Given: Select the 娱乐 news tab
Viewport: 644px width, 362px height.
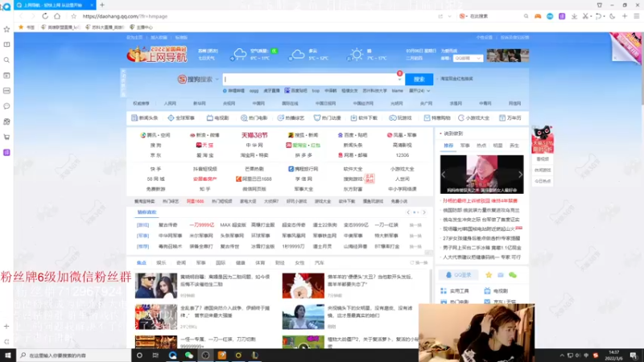Looking at the screenshot, I should coord(161,263).
